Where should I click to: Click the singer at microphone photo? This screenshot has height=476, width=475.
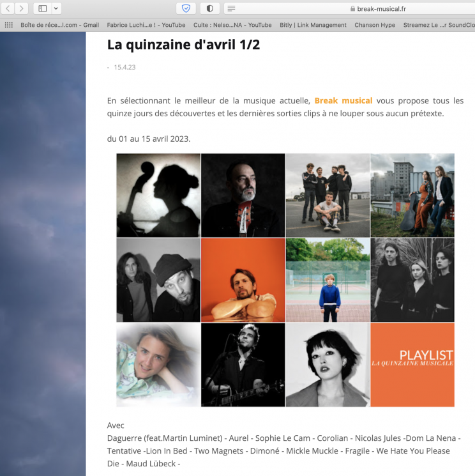(x=243, y=365)
